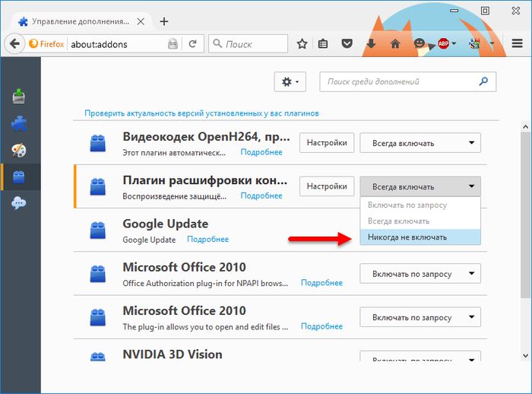Go to the Home page icon

(395, 44)
